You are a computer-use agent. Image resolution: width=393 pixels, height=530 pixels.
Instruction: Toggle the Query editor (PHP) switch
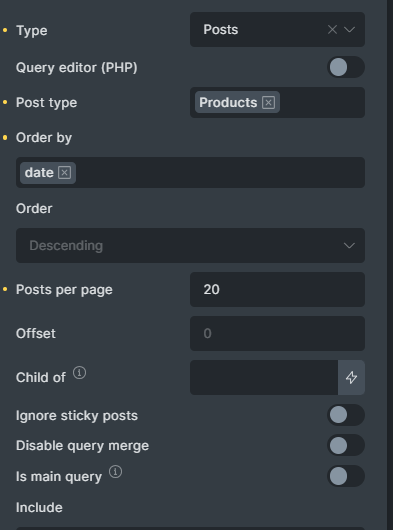click(x=346, y=67)
